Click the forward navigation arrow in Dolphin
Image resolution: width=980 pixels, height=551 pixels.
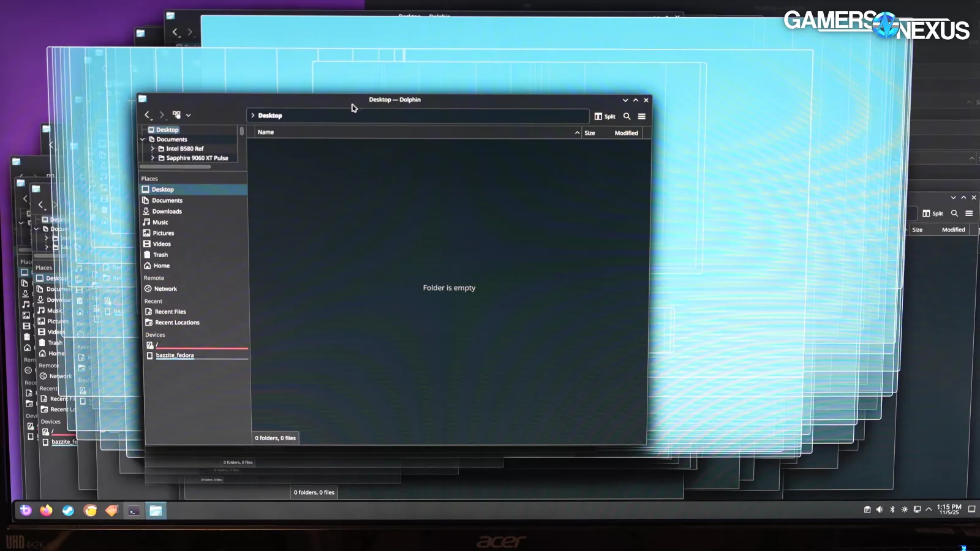tap(162, 115)
